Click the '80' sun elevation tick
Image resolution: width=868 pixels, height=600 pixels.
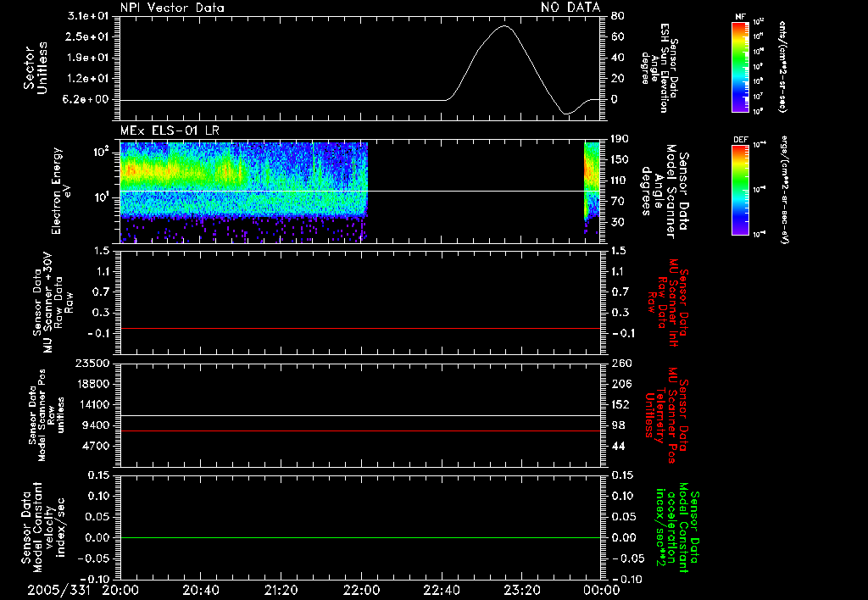tap(618, 16)
